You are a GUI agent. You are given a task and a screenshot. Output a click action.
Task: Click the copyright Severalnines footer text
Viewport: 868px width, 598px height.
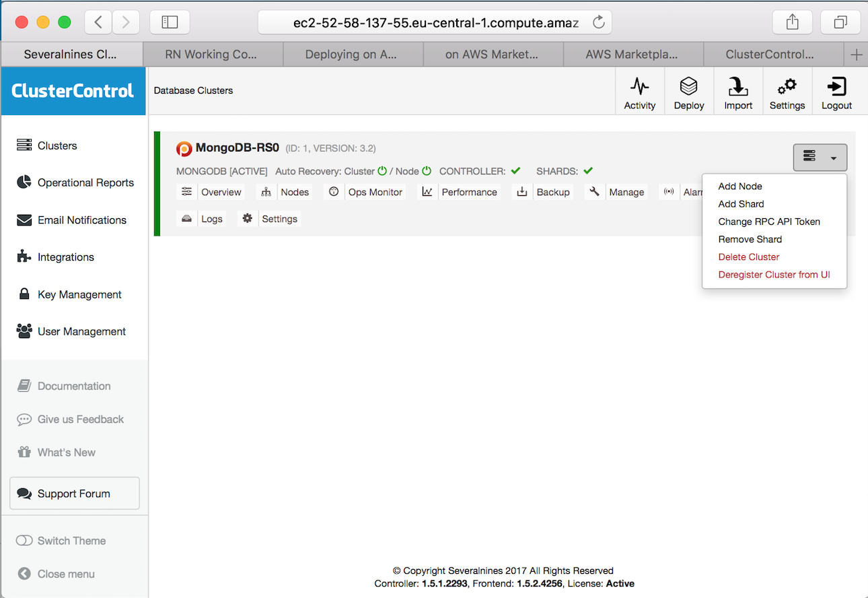tap(503, 570)
